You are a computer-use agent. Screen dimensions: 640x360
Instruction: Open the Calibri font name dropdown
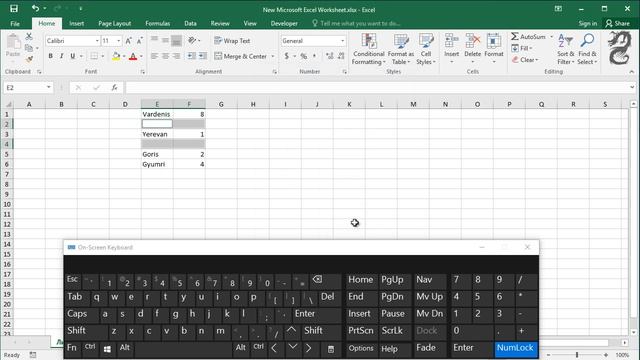pyautogui.click(x=97, y=41)
